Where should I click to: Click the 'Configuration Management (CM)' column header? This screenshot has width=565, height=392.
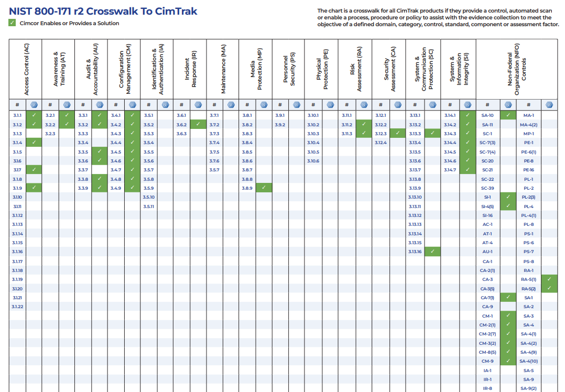point(124,69)
